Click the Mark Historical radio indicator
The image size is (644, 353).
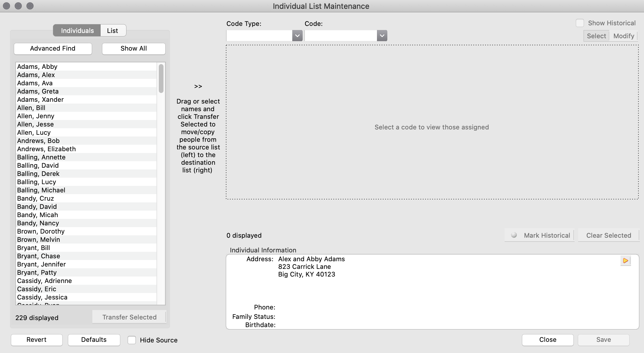(514, 235)
